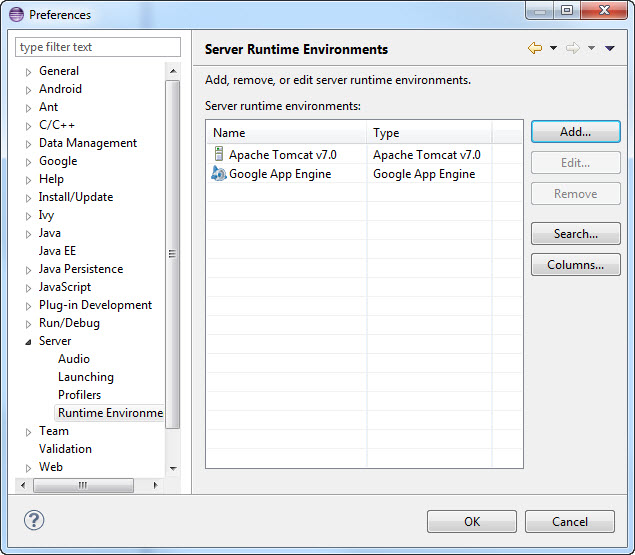Click the tree vertical scrollbar thumb
Screen dimensions: 635x555
(x=173, y=254)
